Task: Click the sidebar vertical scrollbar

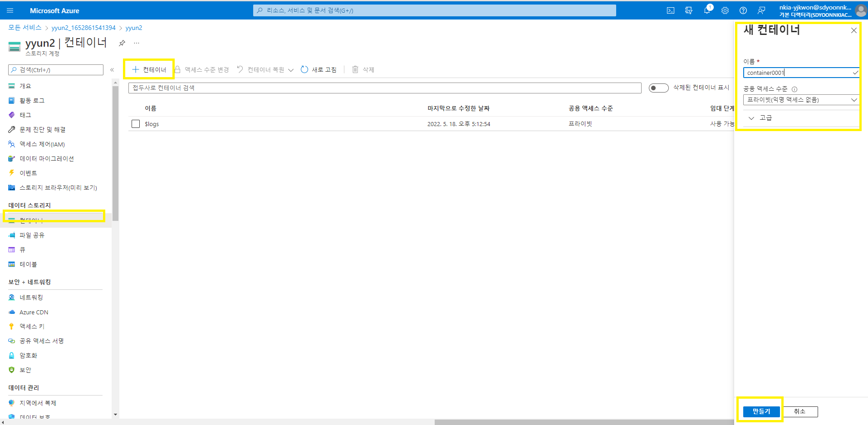Action: click(115, 153)
